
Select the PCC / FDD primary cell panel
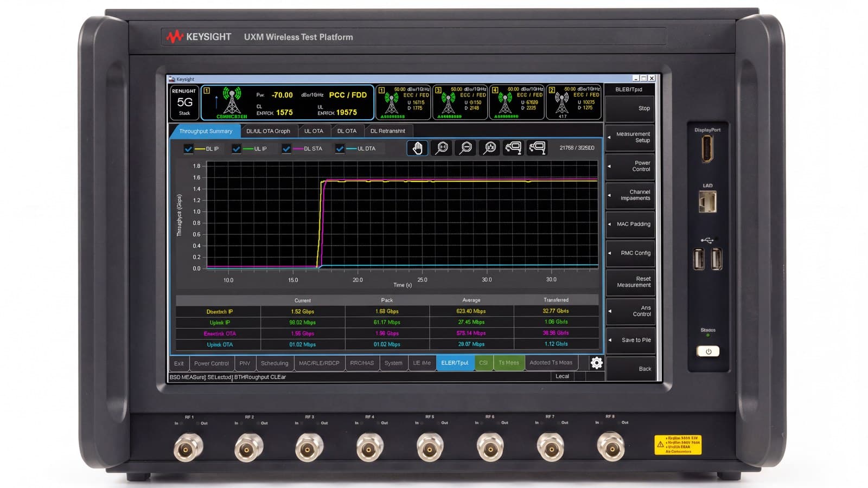[x=288, y=102]
